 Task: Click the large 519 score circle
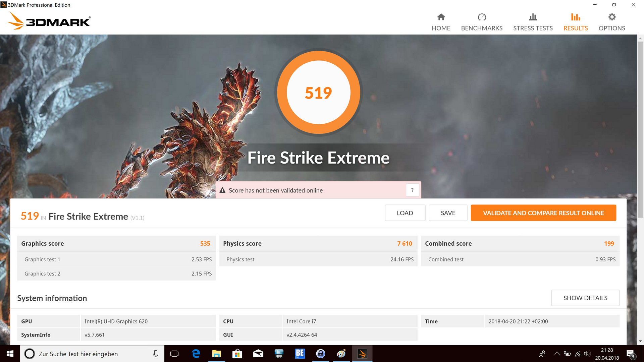[x=318, y=93]
